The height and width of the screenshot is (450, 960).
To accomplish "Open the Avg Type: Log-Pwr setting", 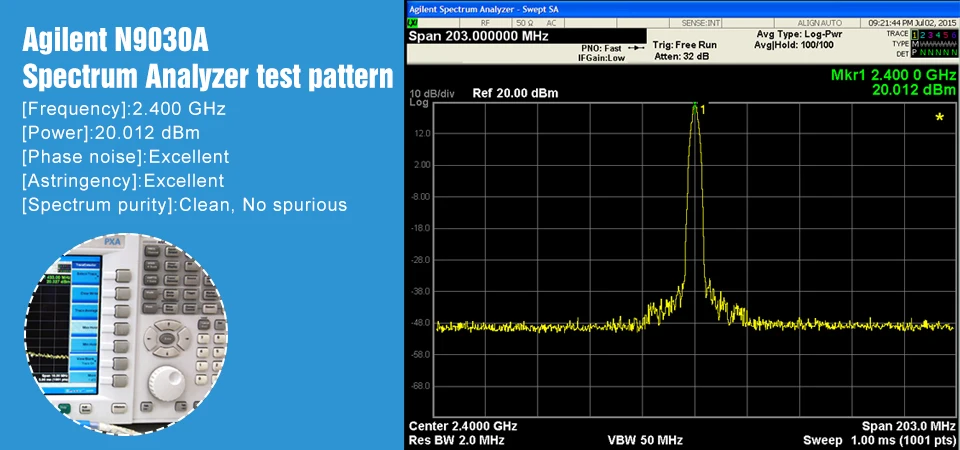I will click(x=800, y=34).
